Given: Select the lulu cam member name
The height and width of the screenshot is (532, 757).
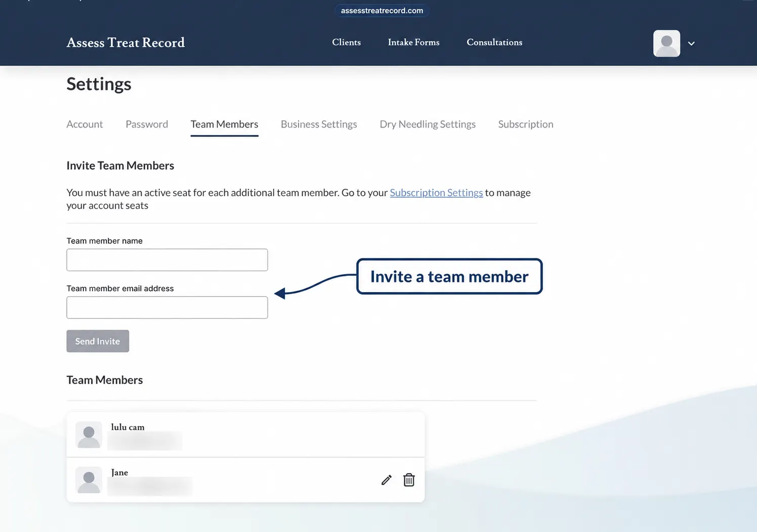Looking at the screenshot, I should pyautogui.click(x=128, y=427).
